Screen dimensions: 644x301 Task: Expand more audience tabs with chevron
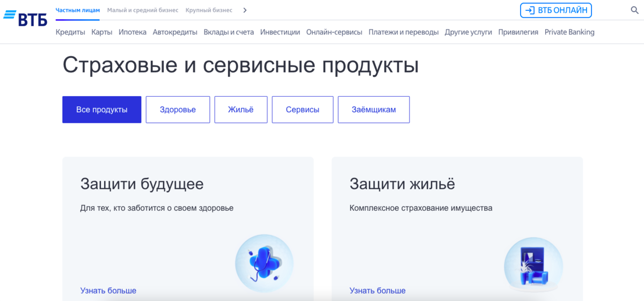(245, 10)
